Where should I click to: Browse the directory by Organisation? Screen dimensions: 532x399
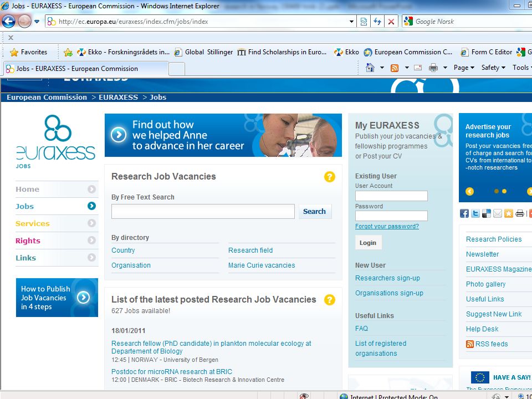click(x=131, y=265)
